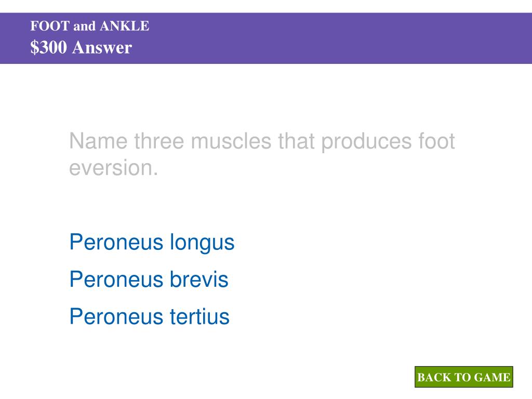The width and height of the screenshot is (532, 399).
Task: Click the BACK TO GAME button
Action: tap(463, 377)
